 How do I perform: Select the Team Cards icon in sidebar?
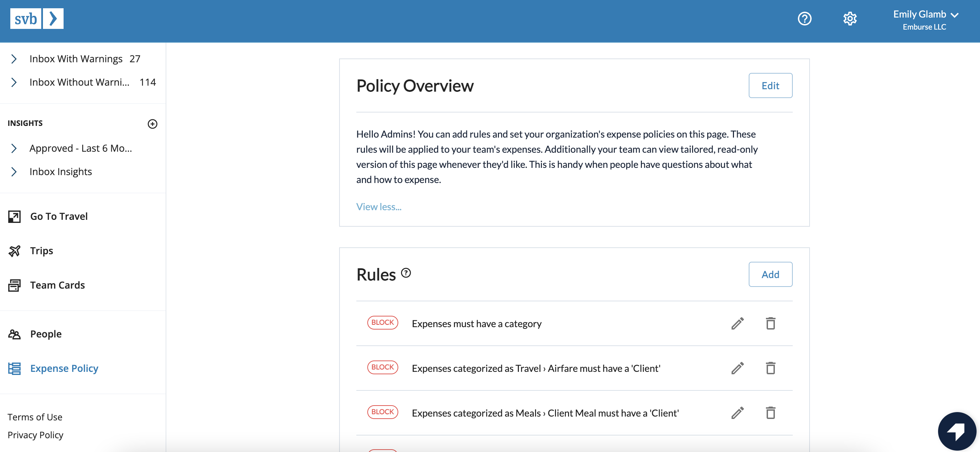[14, 285]
